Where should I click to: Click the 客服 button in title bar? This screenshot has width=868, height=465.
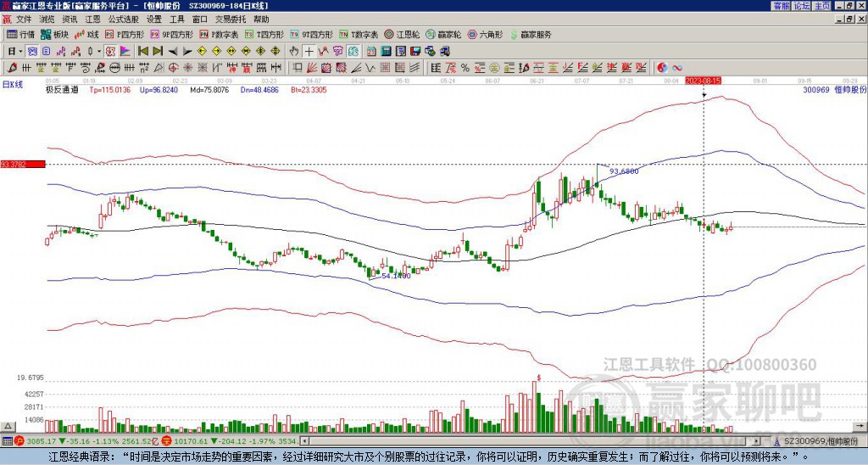781,6
